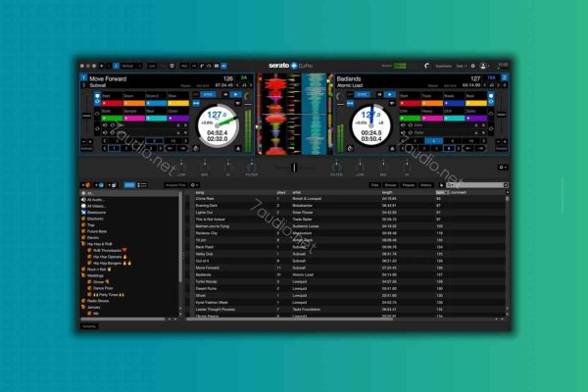588x392 pixels.
Task: Click the active blue panel icon in top toolbar
Action: coord(223,66)
